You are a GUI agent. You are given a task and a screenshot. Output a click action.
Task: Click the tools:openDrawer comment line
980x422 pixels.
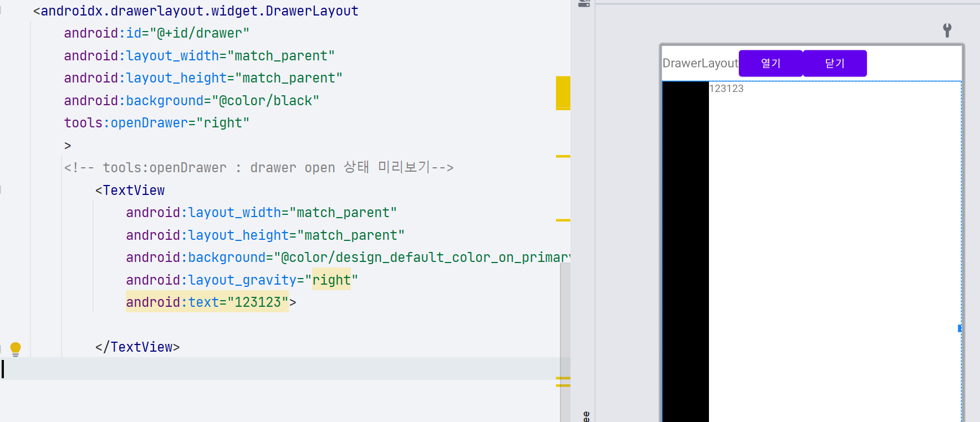(259, 167)
